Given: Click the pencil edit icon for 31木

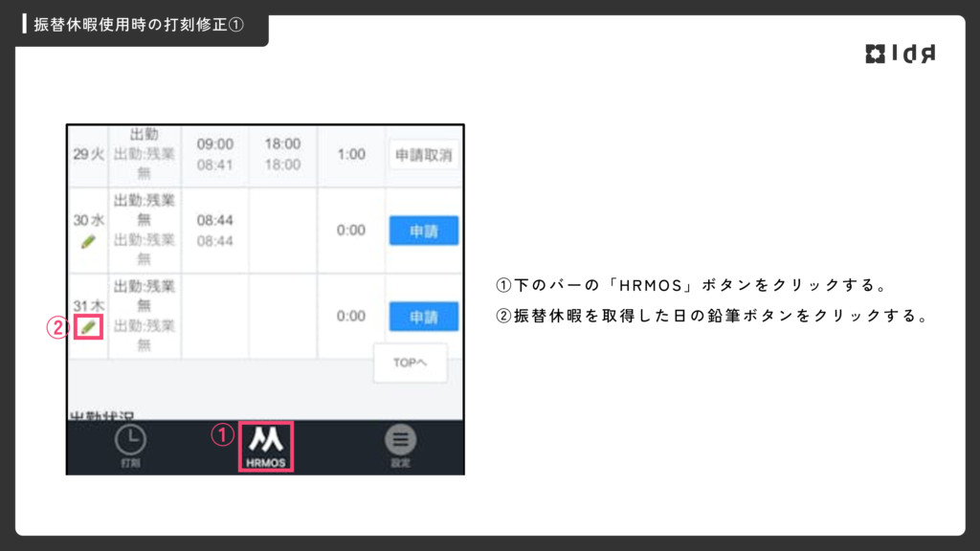Looking at the screenshot, I should tap(89, 327).
